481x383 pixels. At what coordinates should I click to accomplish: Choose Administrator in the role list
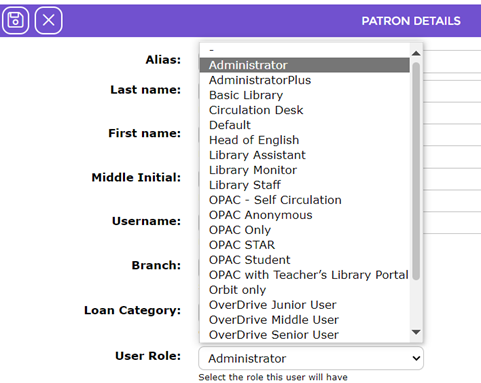click(x=305, y=65)
